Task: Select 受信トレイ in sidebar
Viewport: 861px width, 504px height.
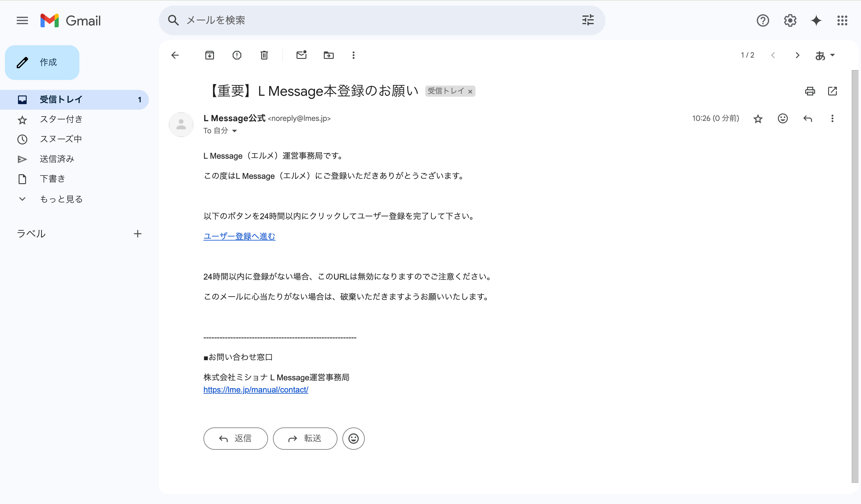Action: coord(74,100)
